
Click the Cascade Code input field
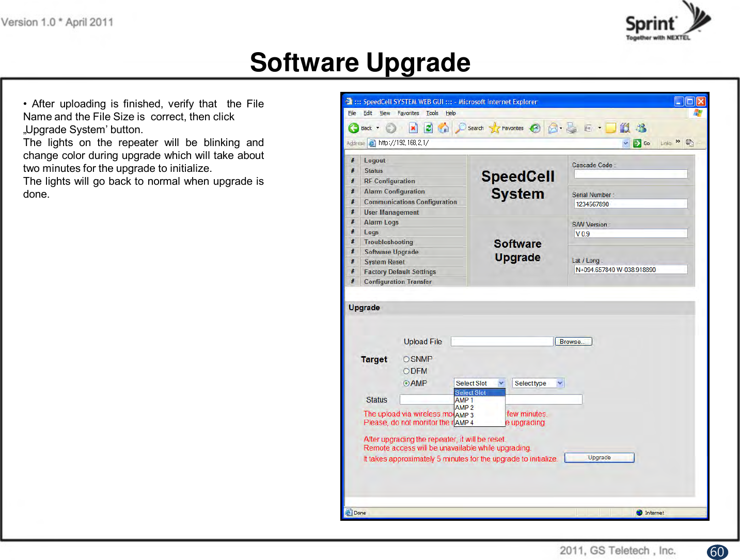[631, 174]
